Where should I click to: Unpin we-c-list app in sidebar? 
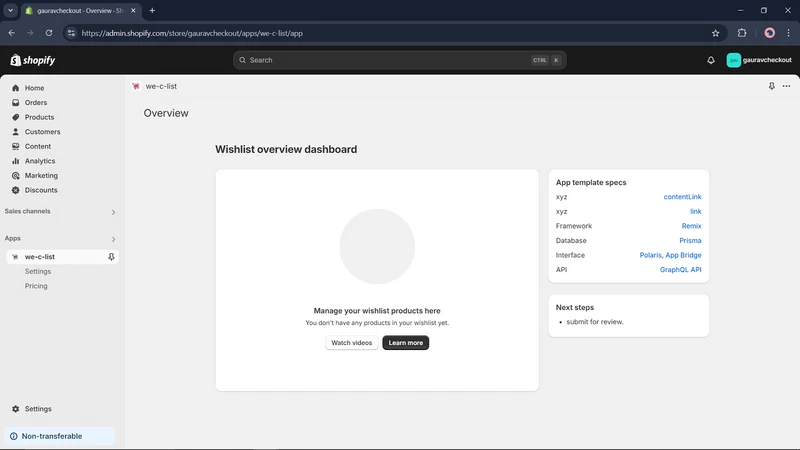tap(111, 257)
